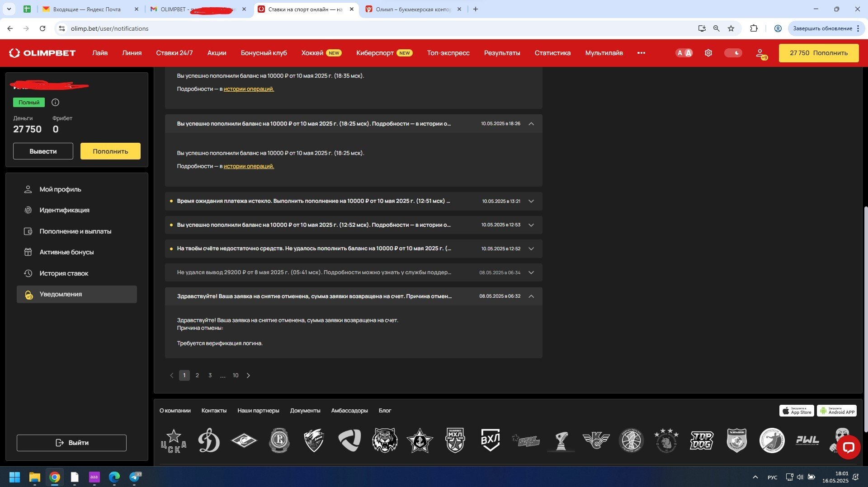The height and width of the screenshot is (487, 868).
Task: Open the live chat support bubble
Action: (x=848, y=447)
